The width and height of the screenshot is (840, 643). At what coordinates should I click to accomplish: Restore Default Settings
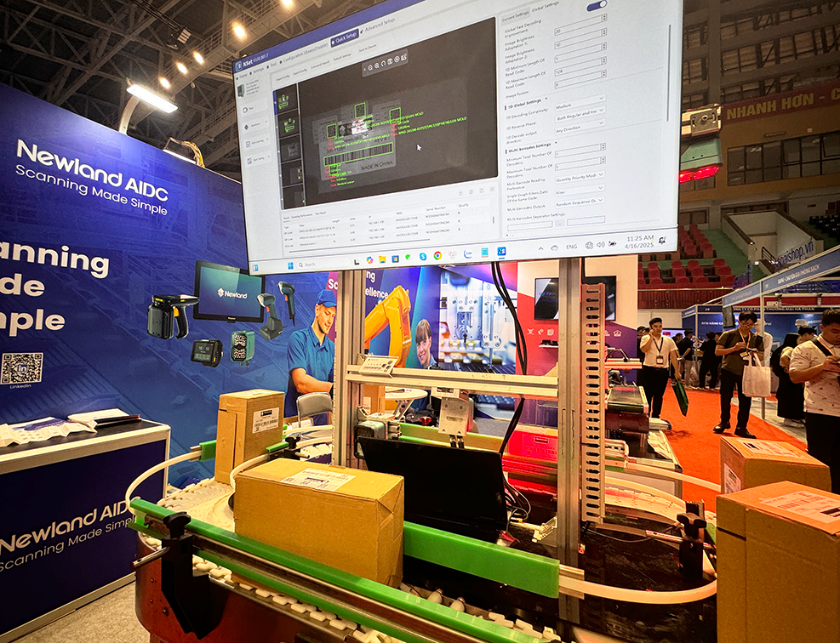pos(342,56)
